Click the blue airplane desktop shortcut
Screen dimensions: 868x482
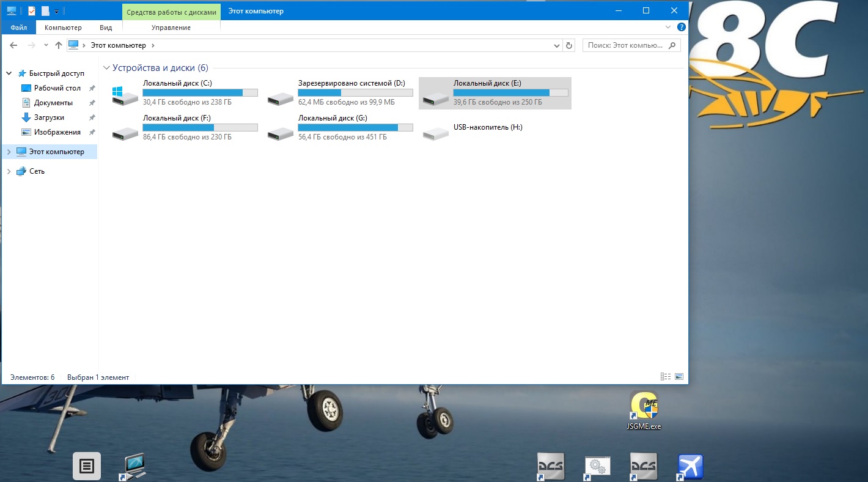pyautogui.click(x=691, y=467)
